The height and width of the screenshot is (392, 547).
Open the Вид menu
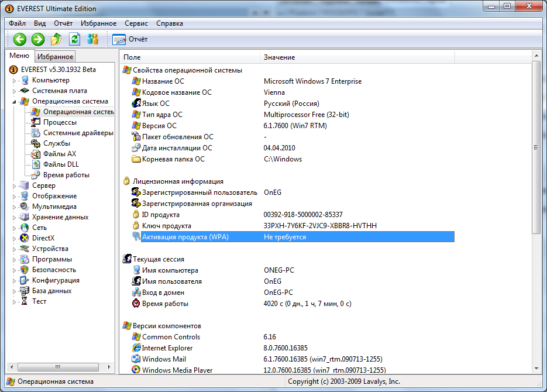(x=40, y=23)
